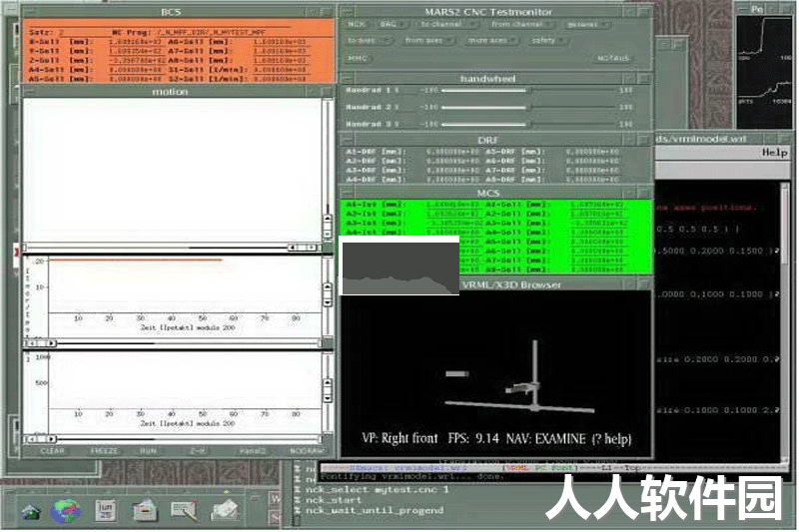Click the MMC button
This screenshot has width=799, height=532.
click(358, 59)
